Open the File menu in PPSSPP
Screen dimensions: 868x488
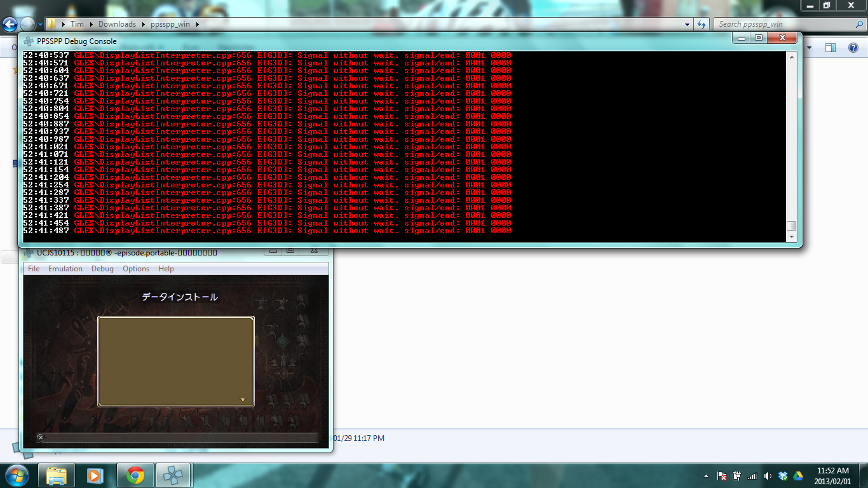tap(34, 269)
